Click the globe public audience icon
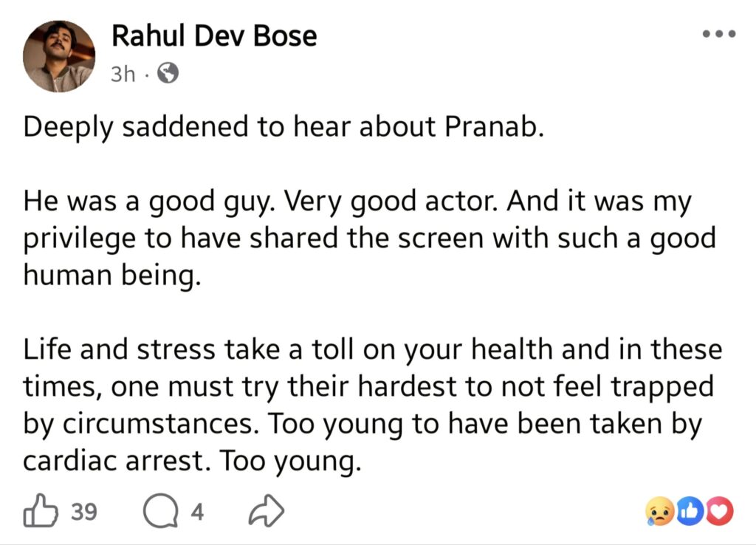 click(x=168, y=74)
